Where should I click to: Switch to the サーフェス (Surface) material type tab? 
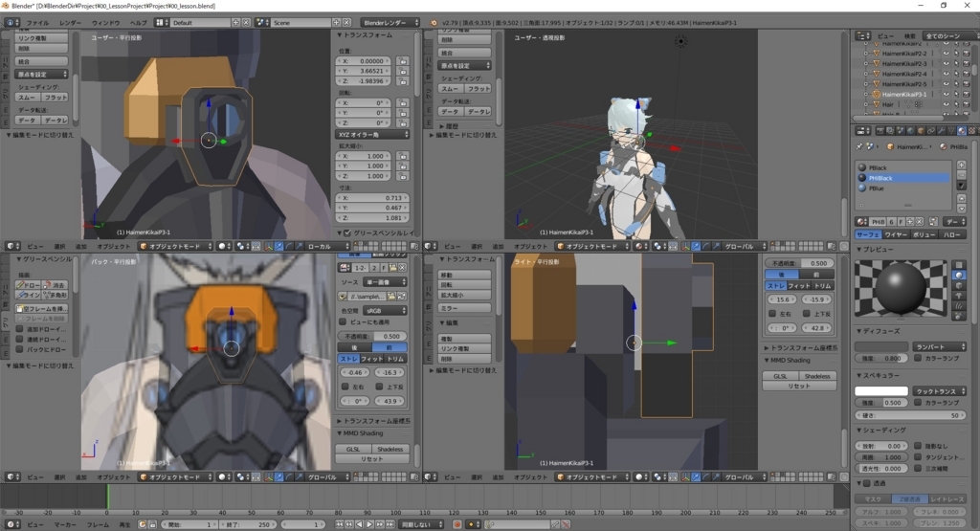868,234
